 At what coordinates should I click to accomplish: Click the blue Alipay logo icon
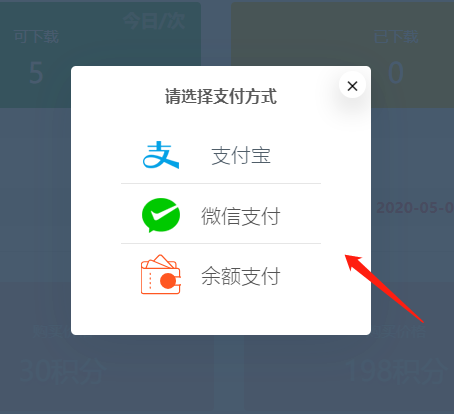coord(161,155)
